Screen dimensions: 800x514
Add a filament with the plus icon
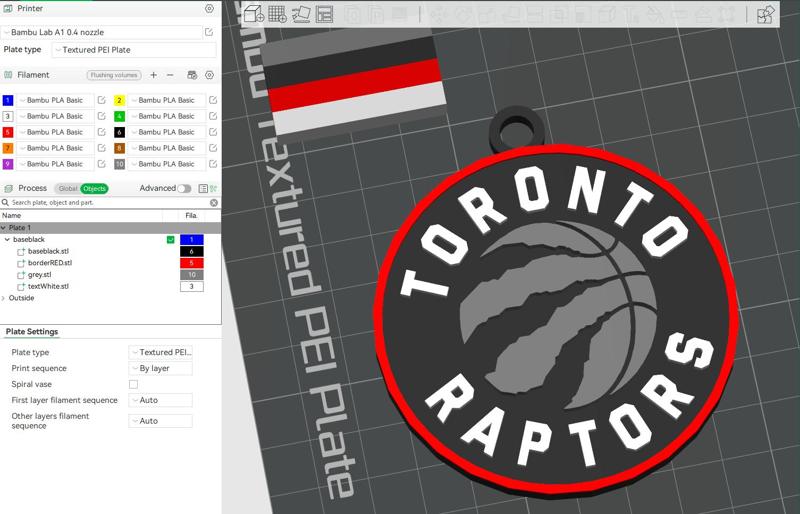[x=154, y=75]
